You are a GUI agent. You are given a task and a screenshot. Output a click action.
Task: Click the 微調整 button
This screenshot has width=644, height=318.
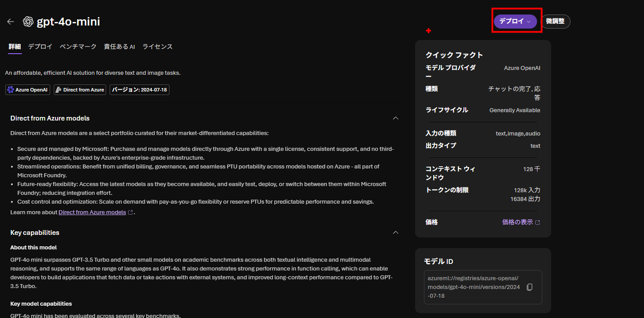point(555,21)
